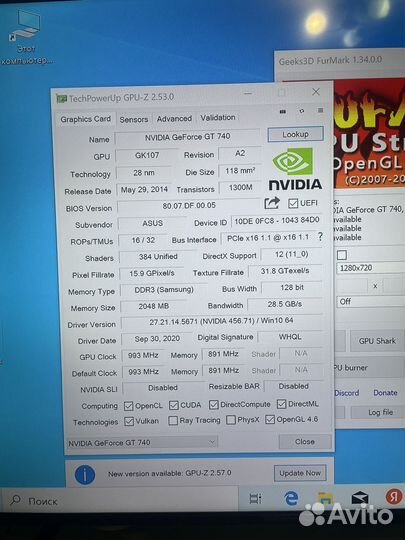Click the Log file button in FurMark
This screenshot has width=405, height=540.
[x=378, y=412]
